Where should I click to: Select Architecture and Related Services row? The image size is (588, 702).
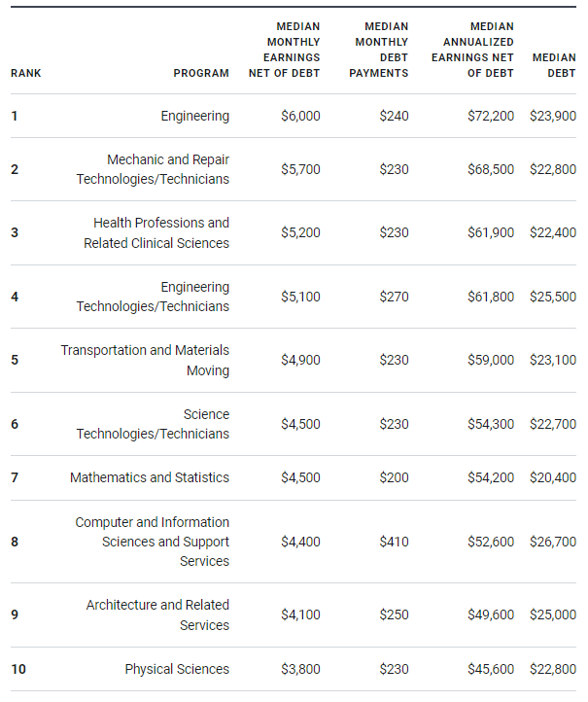click(294, 615)
